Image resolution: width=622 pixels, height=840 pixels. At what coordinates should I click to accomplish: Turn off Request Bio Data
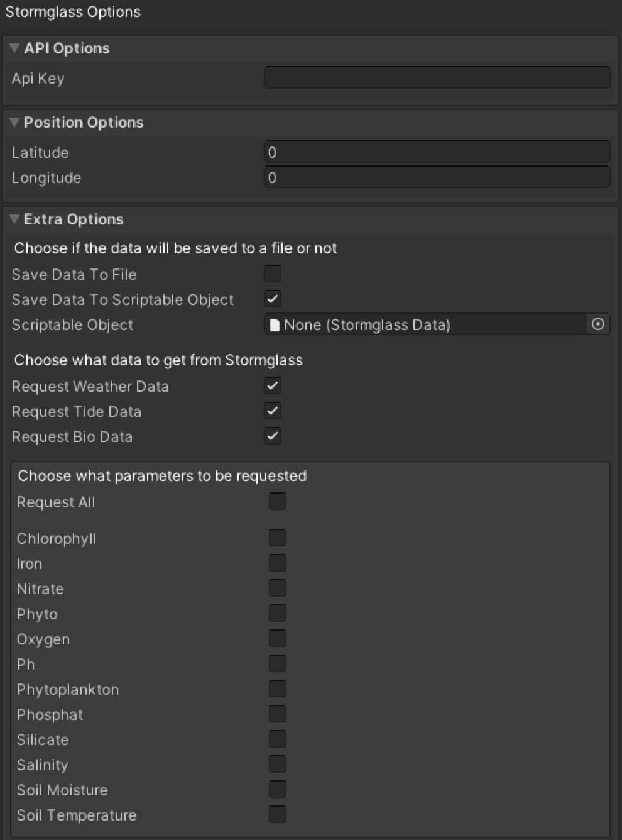(x=273, y=436)
